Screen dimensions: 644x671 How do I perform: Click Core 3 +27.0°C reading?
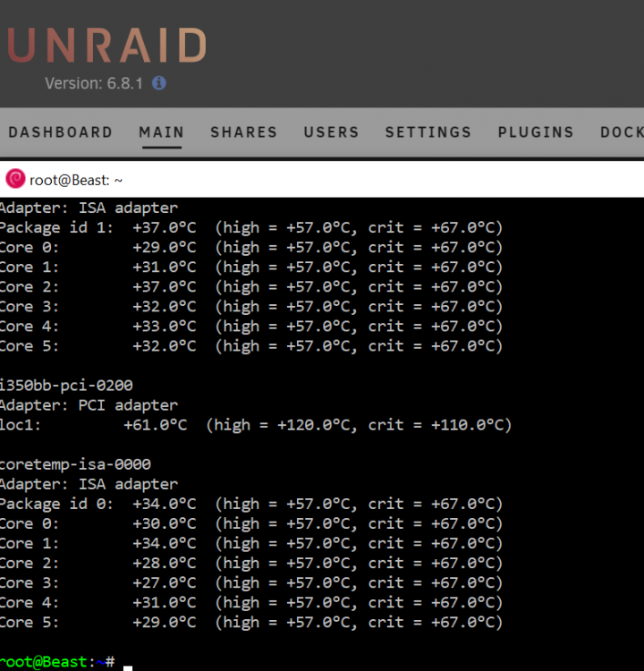pyautogui.click(x=165, y=582)
